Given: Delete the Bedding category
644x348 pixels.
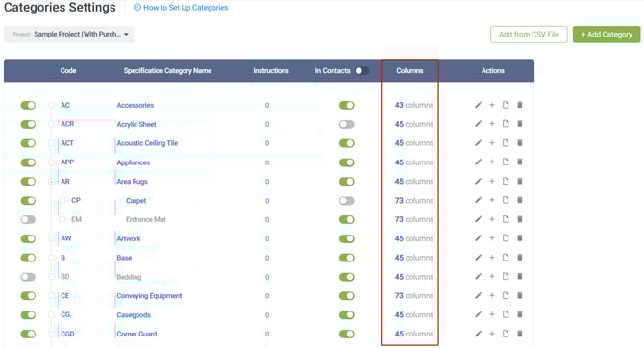Looking at the screenshot, I should pos(520,277).
